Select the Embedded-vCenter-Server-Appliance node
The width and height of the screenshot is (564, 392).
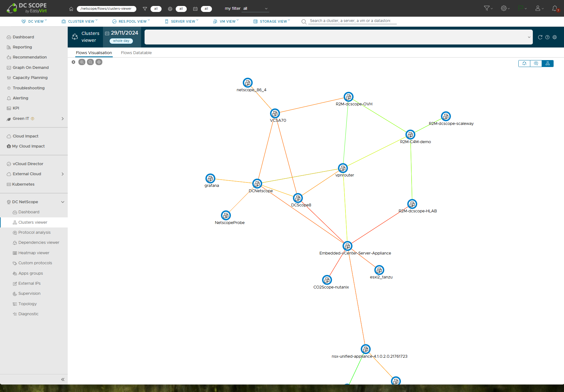coord(347,246)
